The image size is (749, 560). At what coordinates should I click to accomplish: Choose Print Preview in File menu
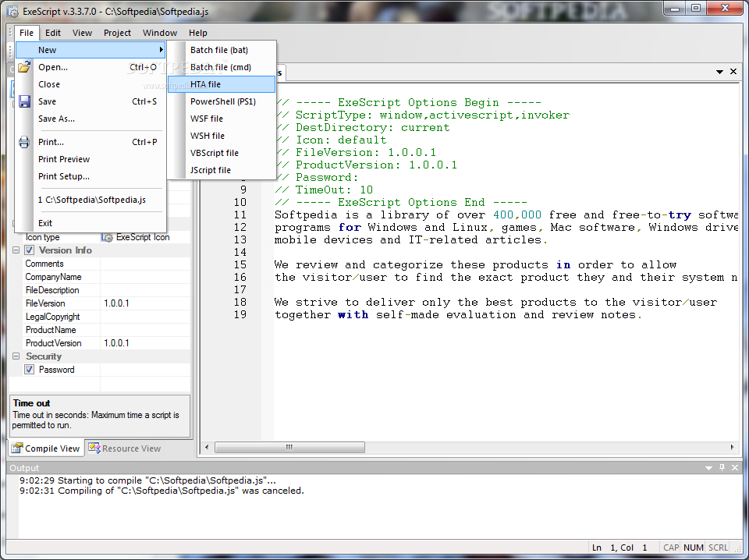tap(91, 159)
